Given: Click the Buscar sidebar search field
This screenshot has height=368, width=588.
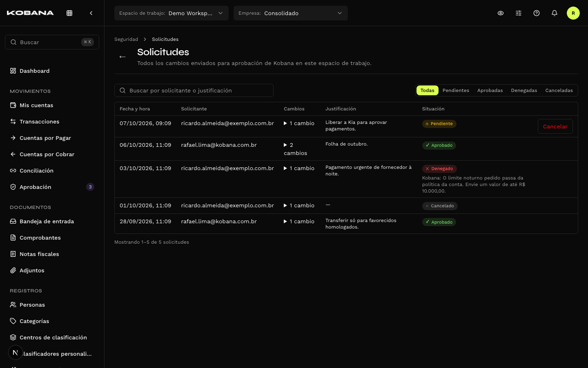Looking at the screenshot, I should point(52,42).
